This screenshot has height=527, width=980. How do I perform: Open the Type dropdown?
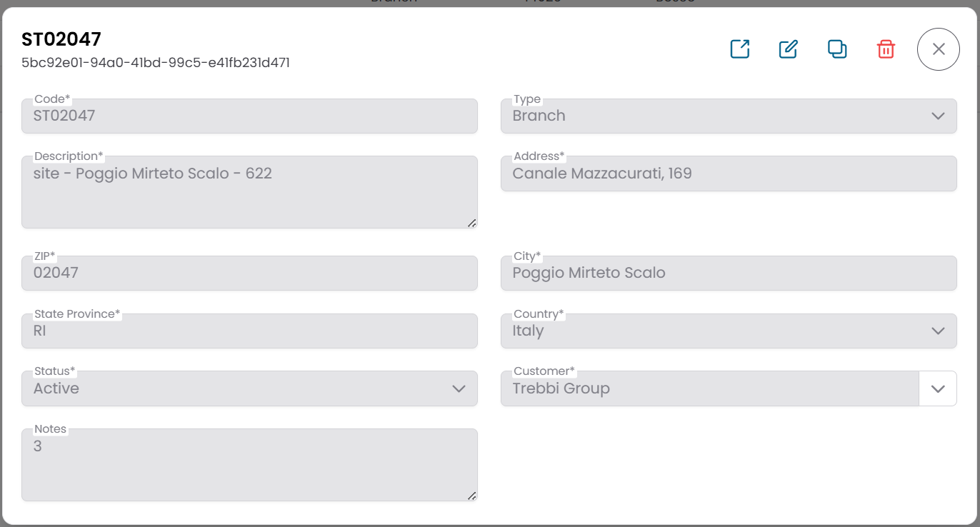click(939, 116)
